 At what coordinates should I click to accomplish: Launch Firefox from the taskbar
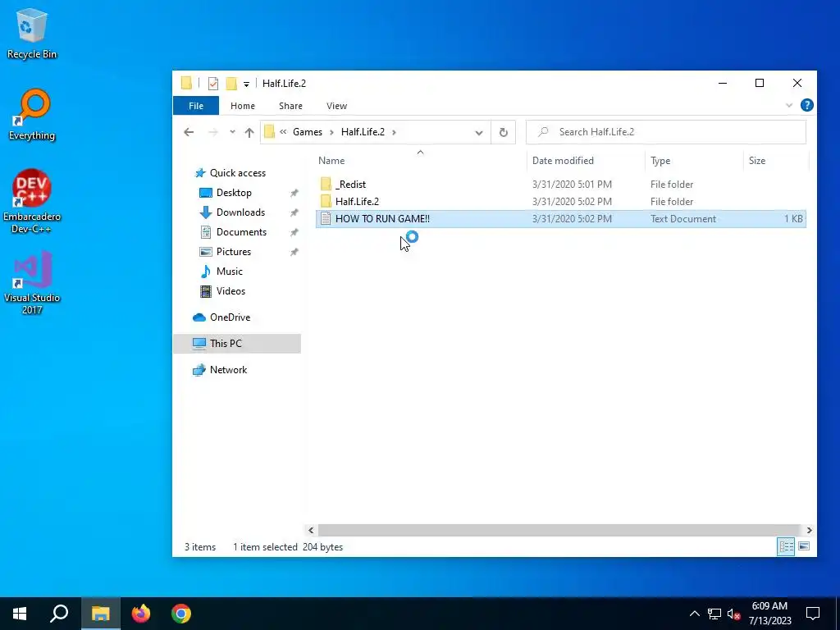tap(141, 614)
